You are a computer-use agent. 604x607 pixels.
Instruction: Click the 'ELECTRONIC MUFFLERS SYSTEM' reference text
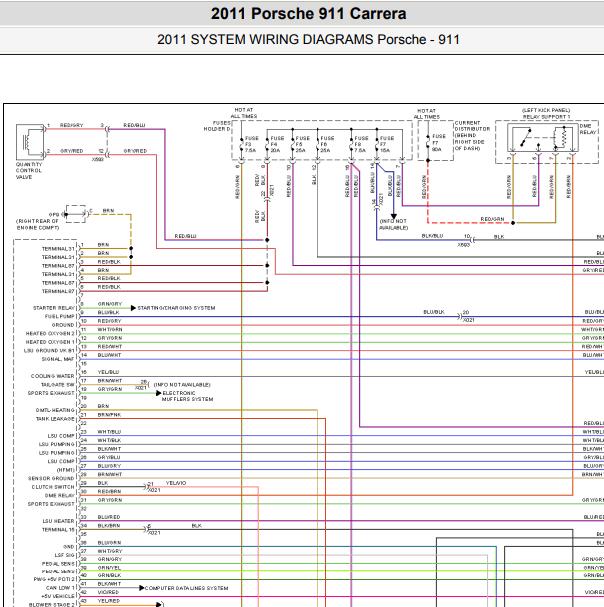point(187,396)
